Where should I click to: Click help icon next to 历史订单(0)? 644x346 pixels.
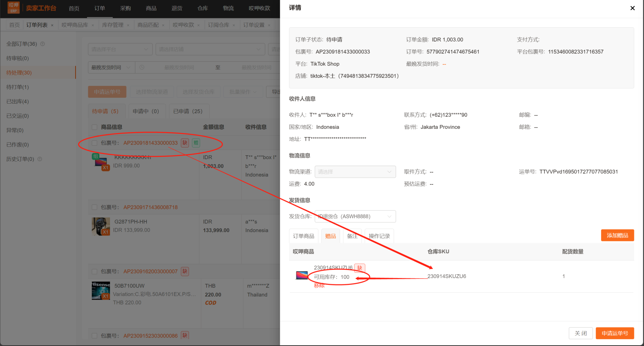click(40, 159)
